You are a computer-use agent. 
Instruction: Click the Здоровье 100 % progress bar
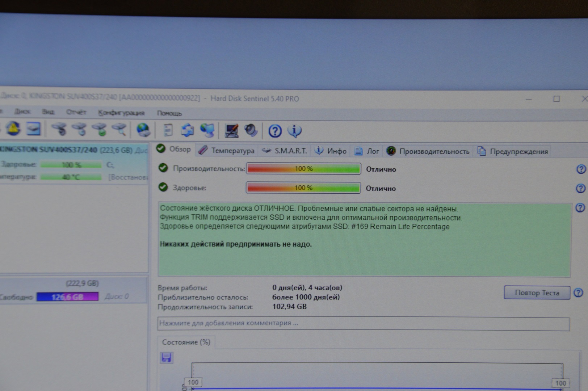(x=303, y=188)
